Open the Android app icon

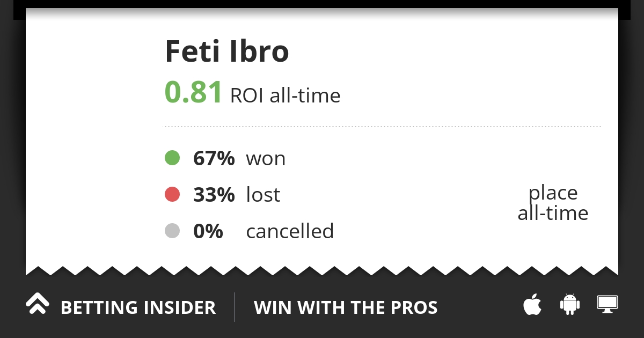[x=570, y=304]
